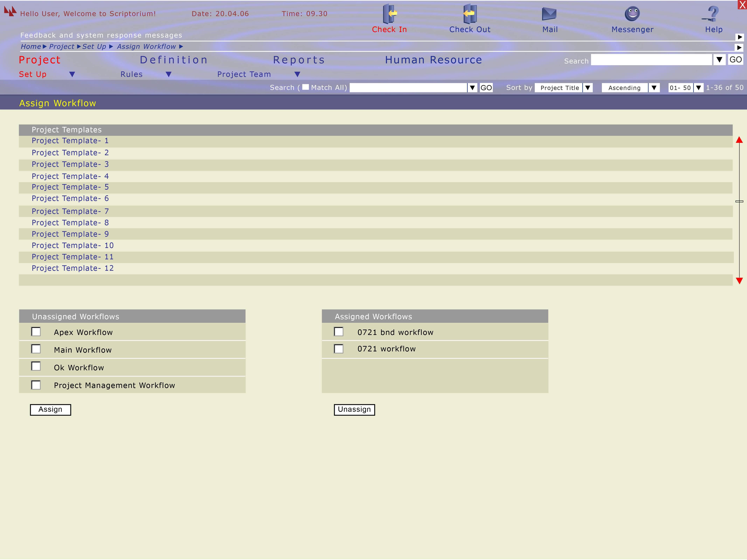Click the top-right Search input field

(651, 60)
